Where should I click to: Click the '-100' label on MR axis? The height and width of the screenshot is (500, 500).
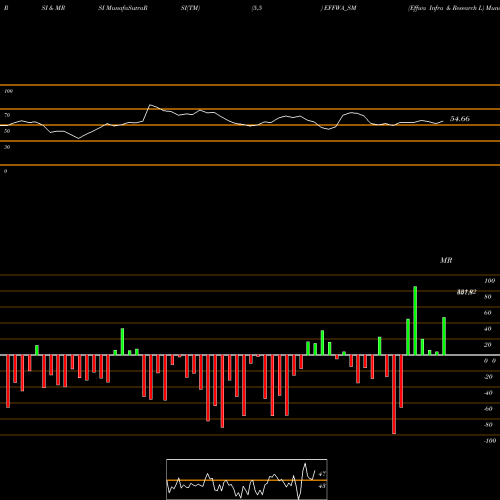[490, 441]
